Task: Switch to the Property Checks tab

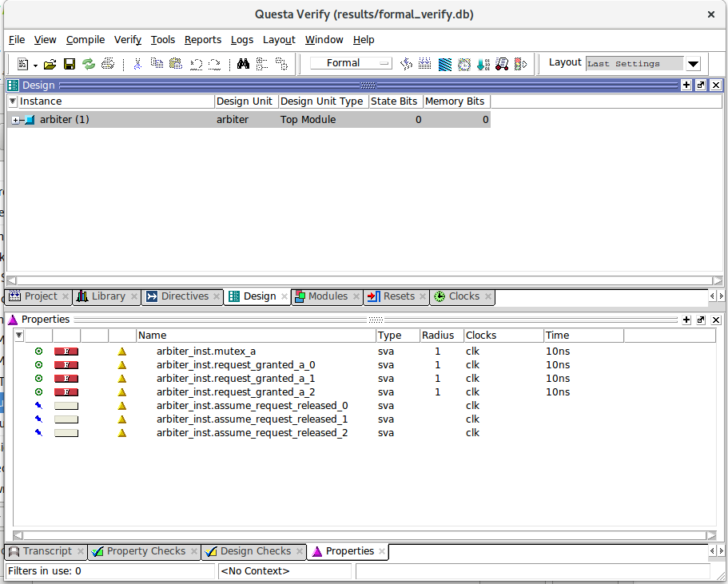Action: coord(145,551)
